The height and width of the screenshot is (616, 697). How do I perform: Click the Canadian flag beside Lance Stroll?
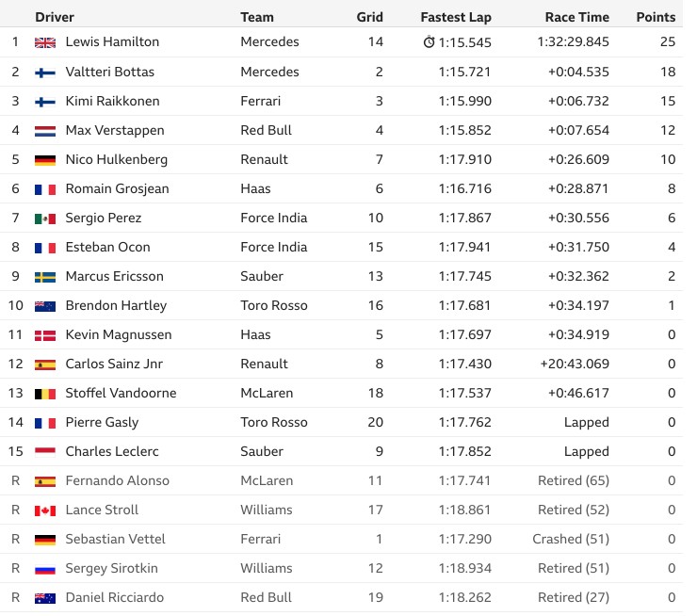pyautogui.click(x=45, y=511)
